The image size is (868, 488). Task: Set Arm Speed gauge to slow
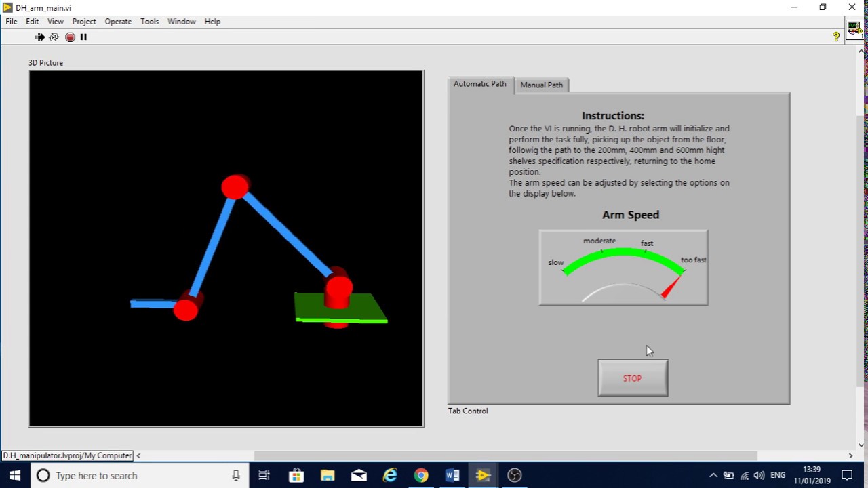[556, 262]
